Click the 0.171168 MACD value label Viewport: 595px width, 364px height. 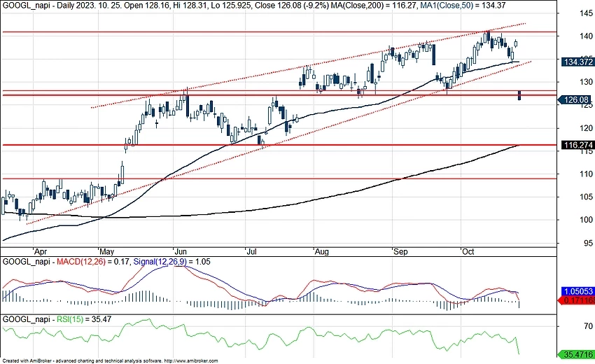pos(577,300)
